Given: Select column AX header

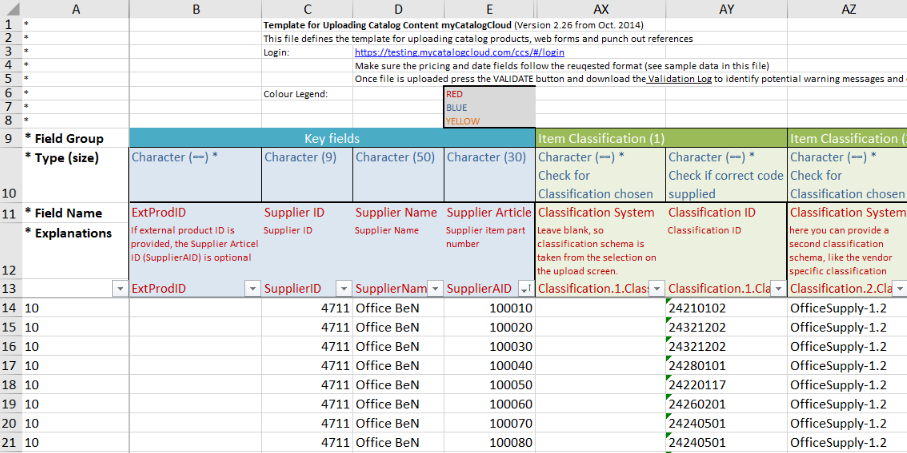Looking at the screenshot, I should 600,9.
